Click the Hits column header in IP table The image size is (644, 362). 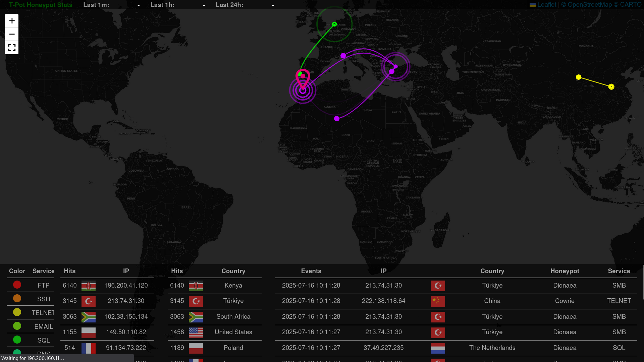click(69, 271)
